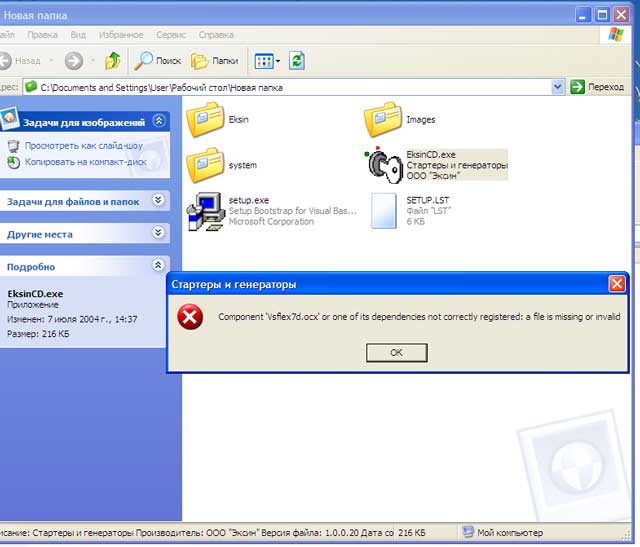The image size is (640, 547).
Task: Click the Задачи для изображений header icon
Action: pyautogui.click(x=9, y=118)
